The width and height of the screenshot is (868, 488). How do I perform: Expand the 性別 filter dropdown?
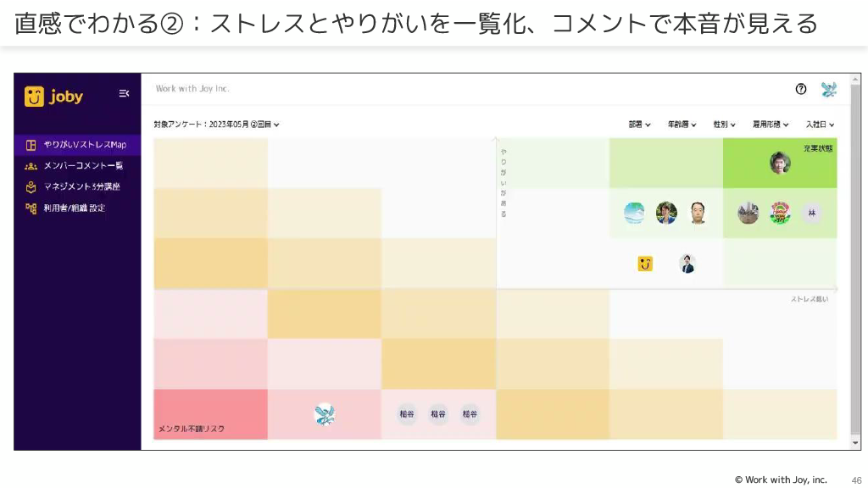tap(724, 125)
